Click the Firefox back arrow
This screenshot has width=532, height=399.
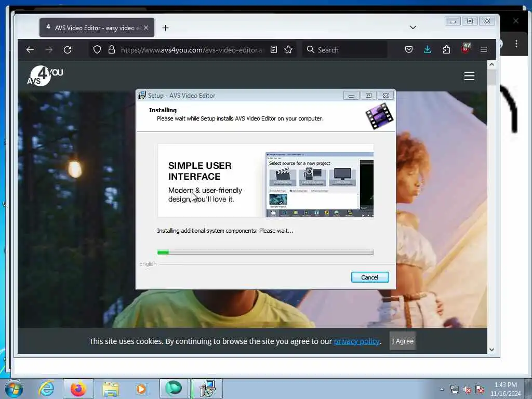click(x=30, y=50)
